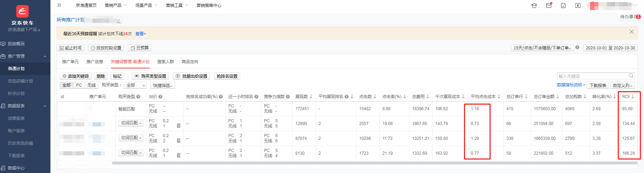
Task: Click the 下载报表 button
Action: (x=598, y=85)
